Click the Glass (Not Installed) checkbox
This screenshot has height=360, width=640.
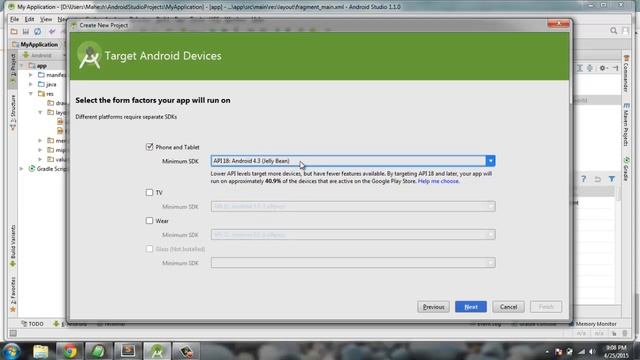pos(149,249)
